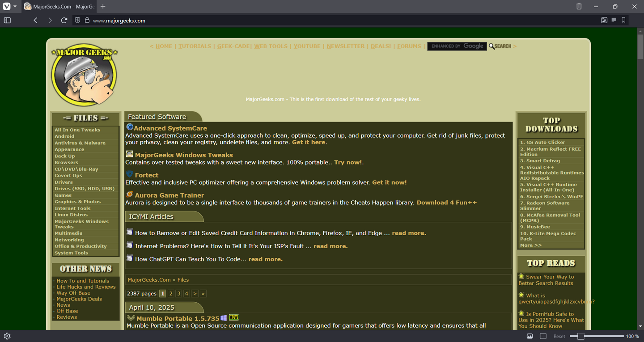Open GEEK-CADE in the top navigation

[233, 46]
